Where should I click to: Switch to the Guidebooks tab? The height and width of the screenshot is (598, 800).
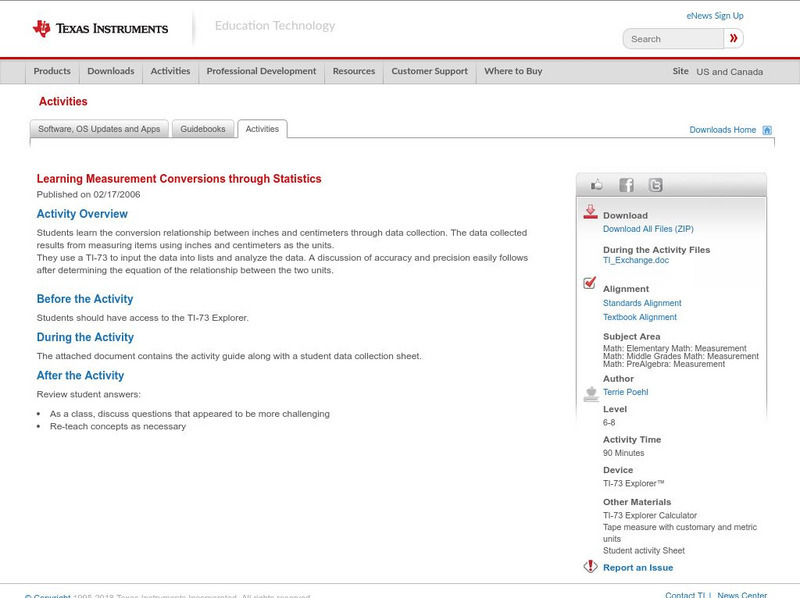coord(203,129)
